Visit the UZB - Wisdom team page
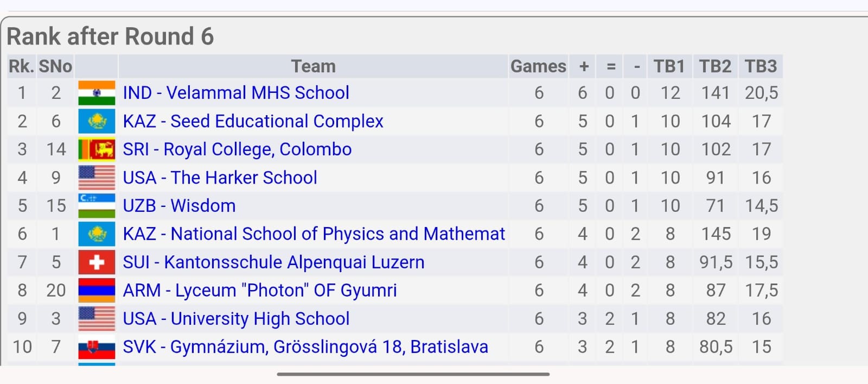 point(179,206)
